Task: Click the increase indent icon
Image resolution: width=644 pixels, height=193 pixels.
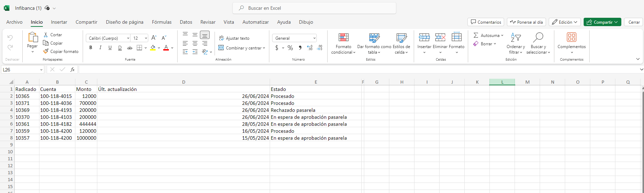Action: (x=195, y=52)
